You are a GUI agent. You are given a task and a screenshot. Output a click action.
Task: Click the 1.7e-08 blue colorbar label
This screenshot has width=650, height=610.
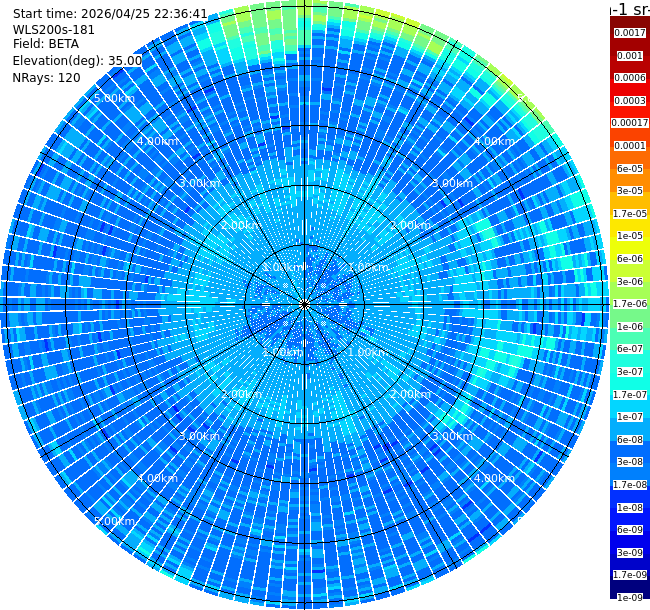tap(630, 484)
